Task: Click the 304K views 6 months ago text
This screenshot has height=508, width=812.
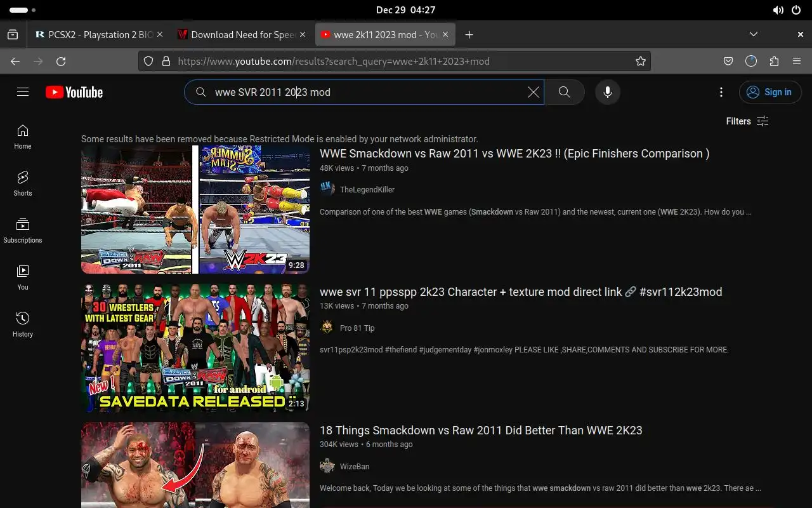Action: pyautogui.click(x=366, y=444)
